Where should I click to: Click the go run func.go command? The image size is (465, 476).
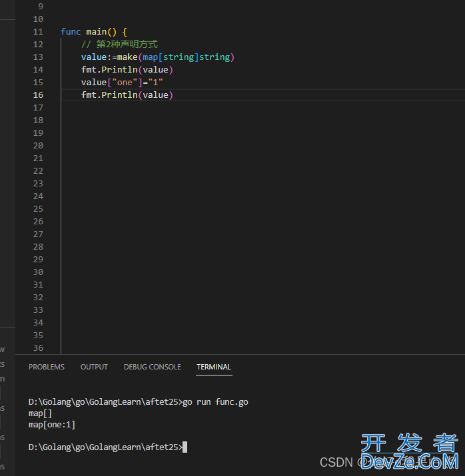click(x=215, y=402)
